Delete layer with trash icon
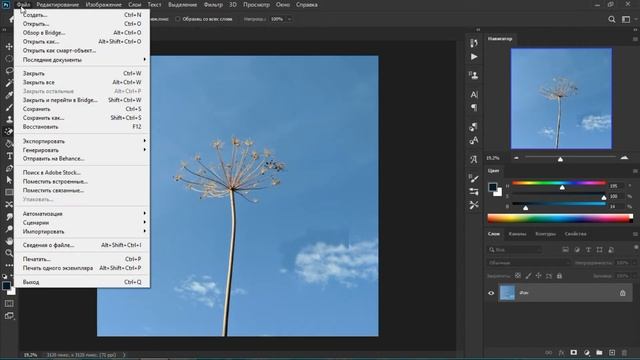Image resolution: width=640 pixels, height=360 pixels. [624, 352]
